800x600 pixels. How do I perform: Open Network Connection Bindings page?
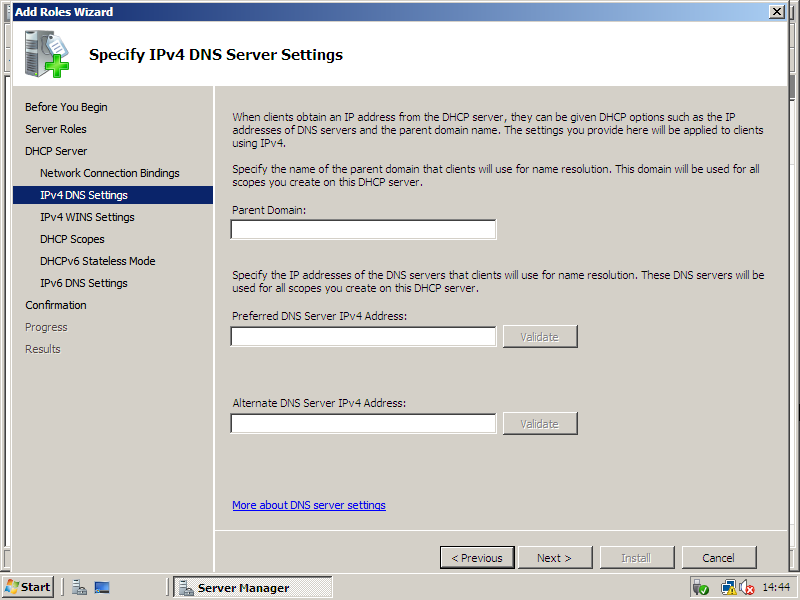tap(110, 173)
